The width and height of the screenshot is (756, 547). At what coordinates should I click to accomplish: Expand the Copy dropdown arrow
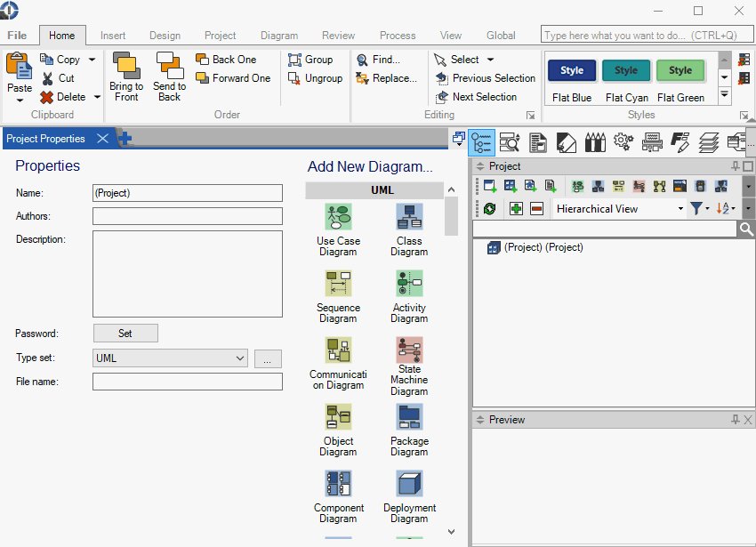pyautogui.click(x=92, y=60)
